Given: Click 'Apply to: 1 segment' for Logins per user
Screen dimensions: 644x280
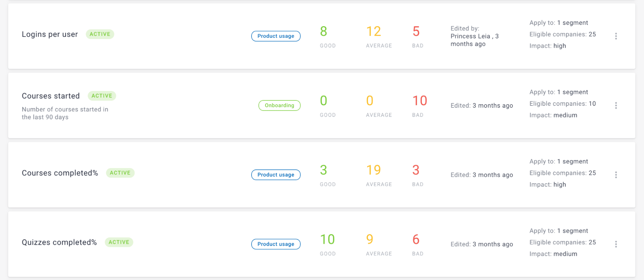Looking at the screenshot, I should (559, 23).
